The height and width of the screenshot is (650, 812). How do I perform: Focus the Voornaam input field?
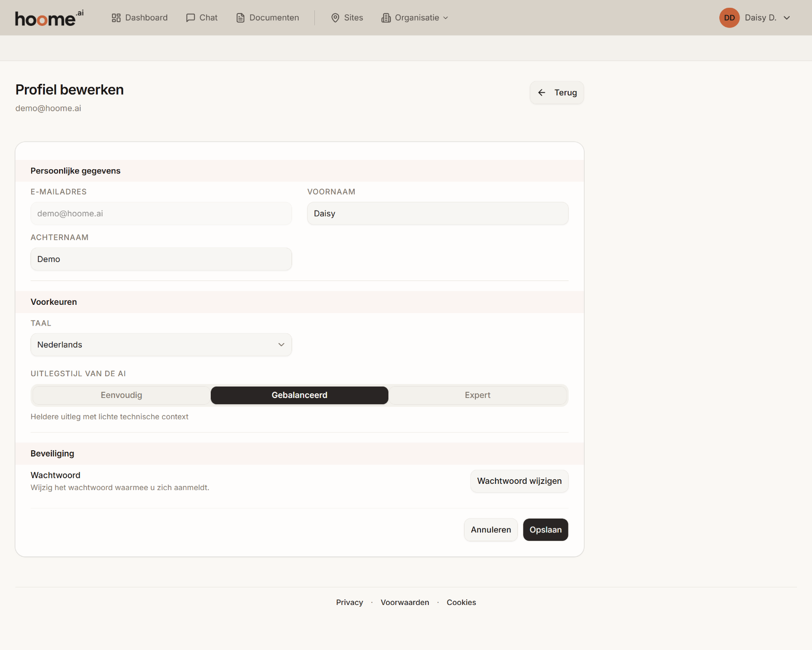point(438,214)
